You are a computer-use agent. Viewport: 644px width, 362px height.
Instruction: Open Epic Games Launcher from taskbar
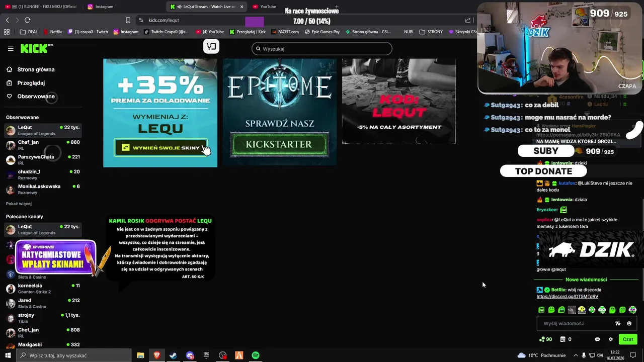coord(206,355)
